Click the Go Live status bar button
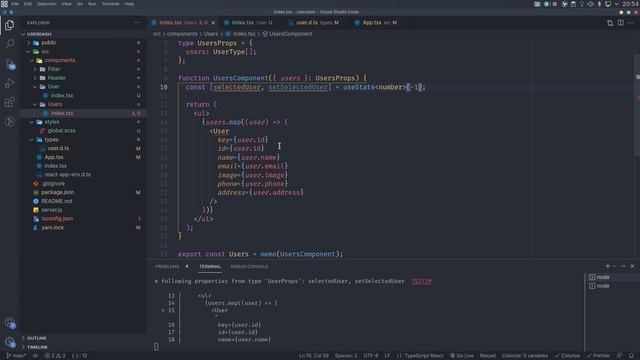This screenshot has width=640, height=360. click(462, 356)
